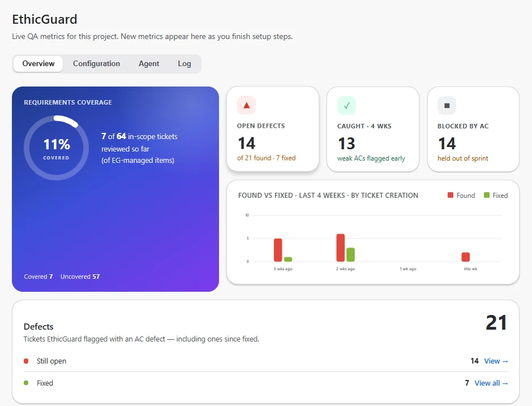Click the green Fixed status dot
The image size is (532, 406).
click(26, 383)
